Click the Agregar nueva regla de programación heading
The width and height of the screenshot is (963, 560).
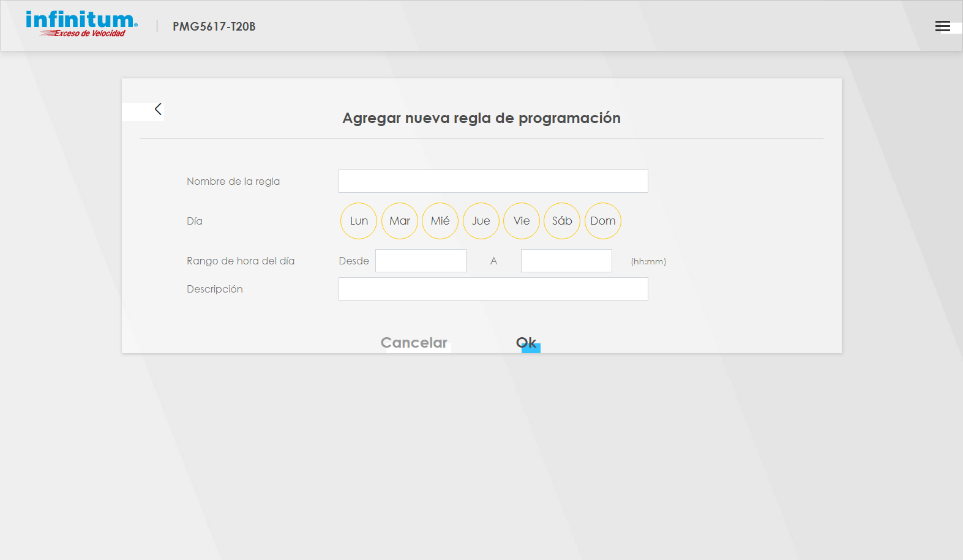click(x=481, y=118)
